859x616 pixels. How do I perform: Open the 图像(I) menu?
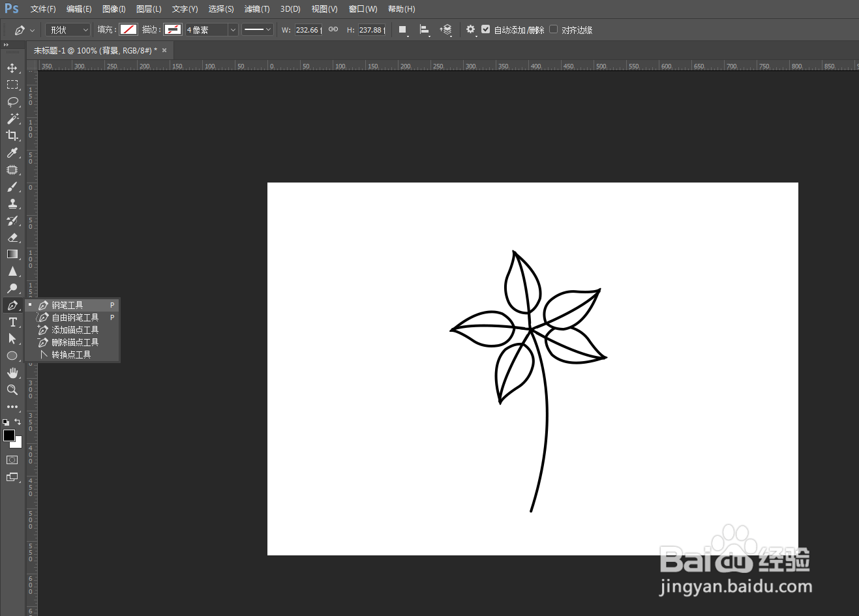(x=114, y=9)
